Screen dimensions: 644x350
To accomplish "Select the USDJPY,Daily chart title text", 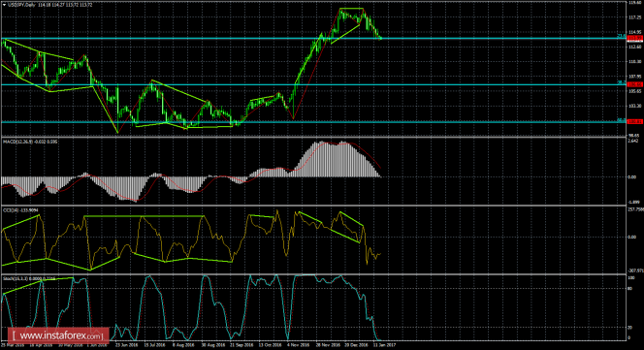I will pos(19,5).
